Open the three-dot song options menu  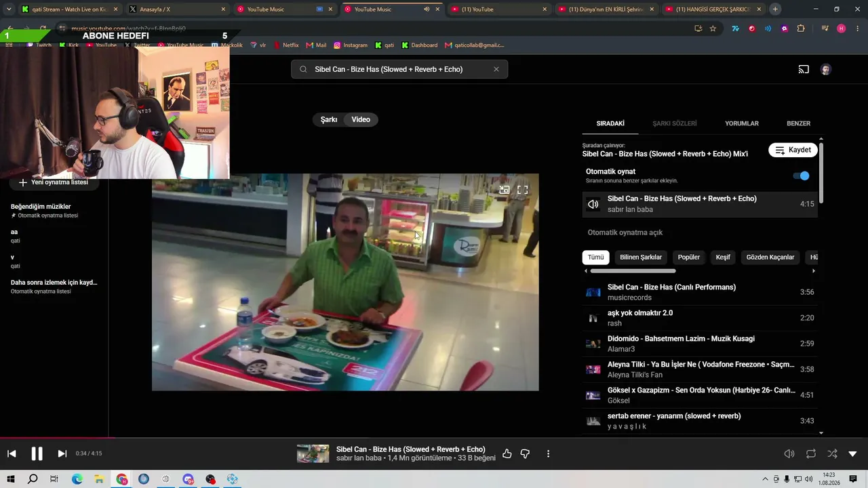pyautogui.click(x=548, y=453)
